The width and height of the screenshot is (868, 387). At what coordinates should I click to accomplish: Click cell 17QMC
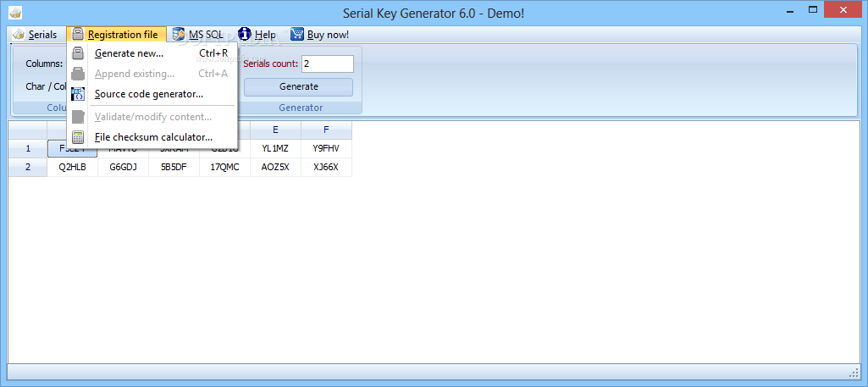[x=224, y=167]
